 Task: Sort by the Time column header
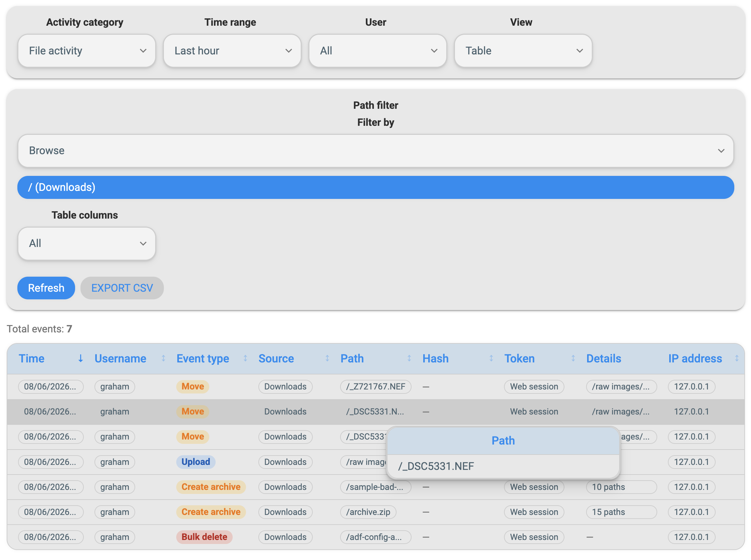tap(31, 358)
